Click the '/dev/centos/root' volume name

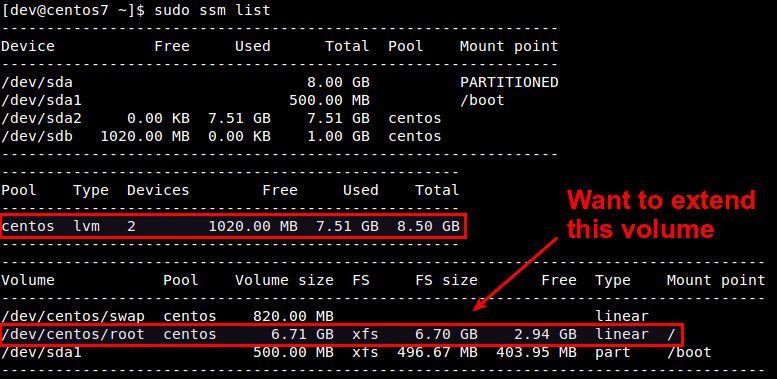73,334
